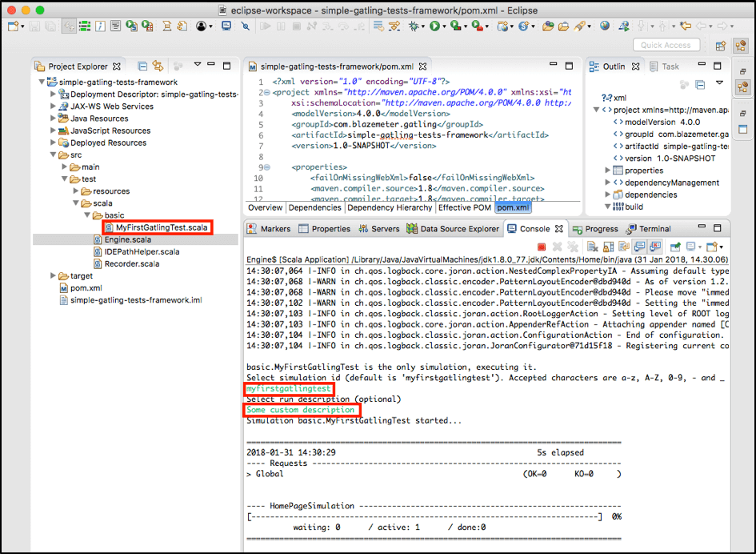Fold the project element on line 2
This screenshot has height=554, width=756.
[267, 92]
